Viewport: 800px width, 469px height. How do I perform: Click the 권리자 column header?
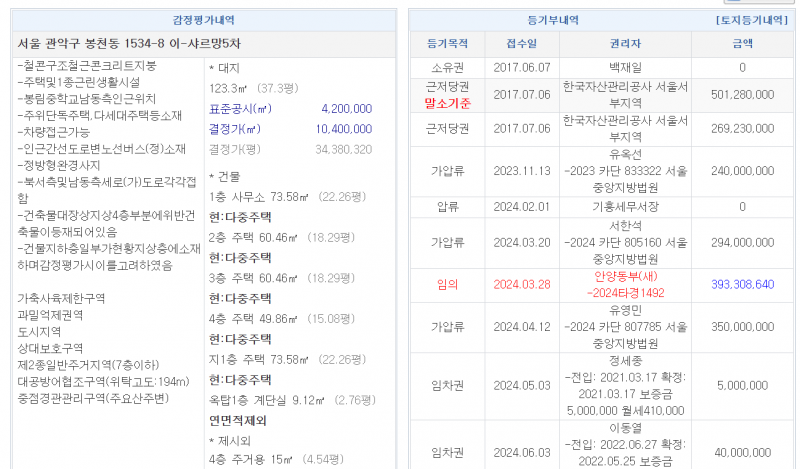click(x=625, y=44)
